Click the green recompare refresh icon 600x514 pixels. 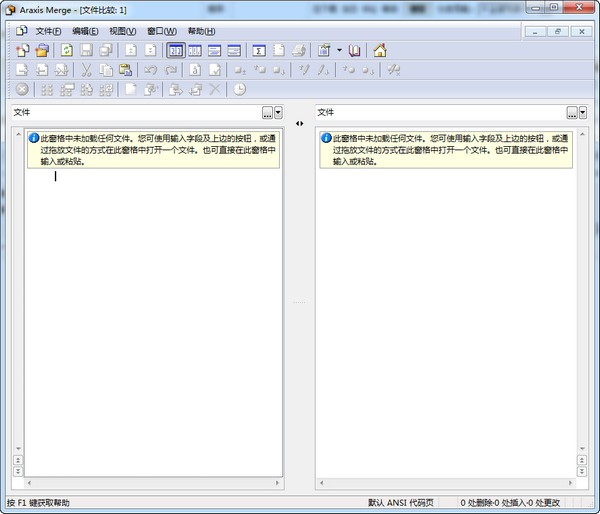pyautogui.click(x=67, y=51)
